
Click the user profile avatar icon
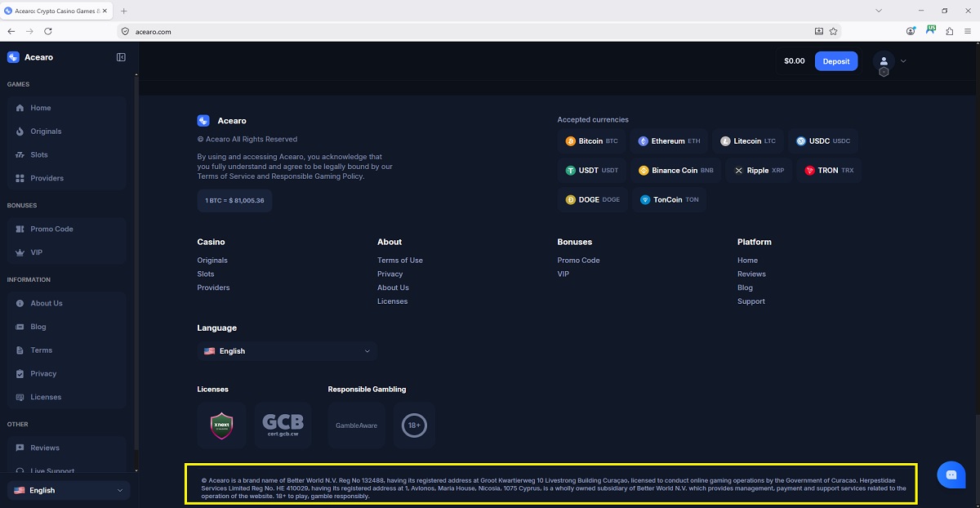[x=884, y=60]
